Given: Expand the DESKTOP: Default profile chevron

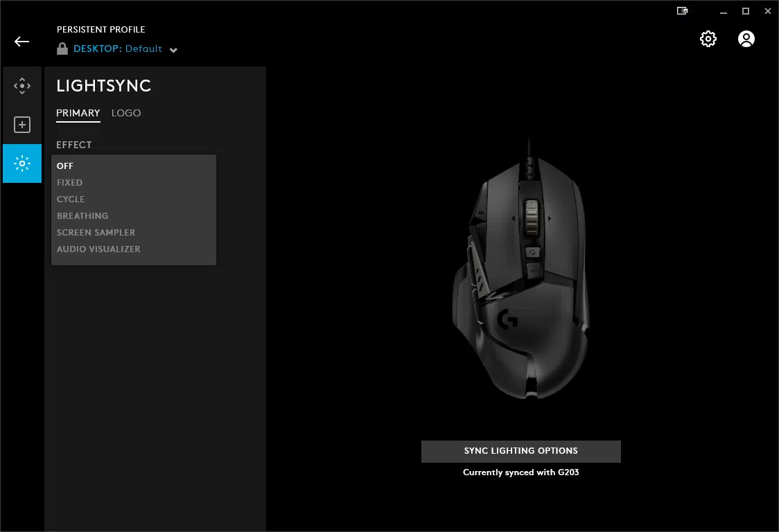Looking at the screenshot, I should coord(173,50).
